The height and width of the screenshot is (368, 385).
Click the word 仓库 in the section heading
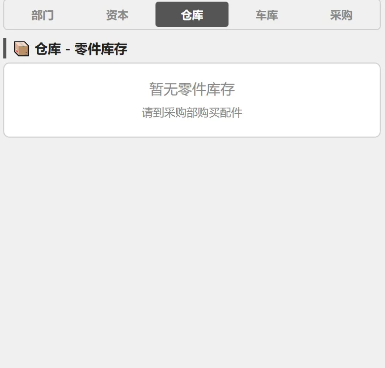click(x=48, y=49)
